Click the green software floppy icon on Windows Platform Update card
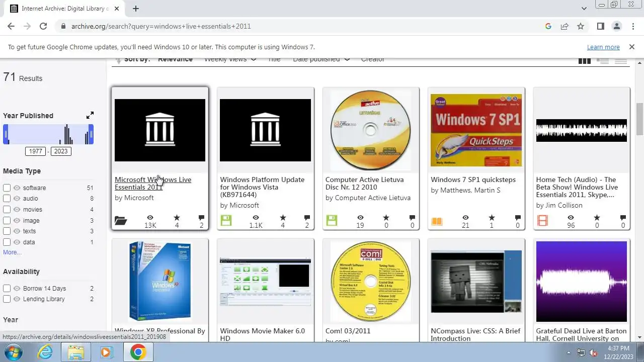 [226, 220]
